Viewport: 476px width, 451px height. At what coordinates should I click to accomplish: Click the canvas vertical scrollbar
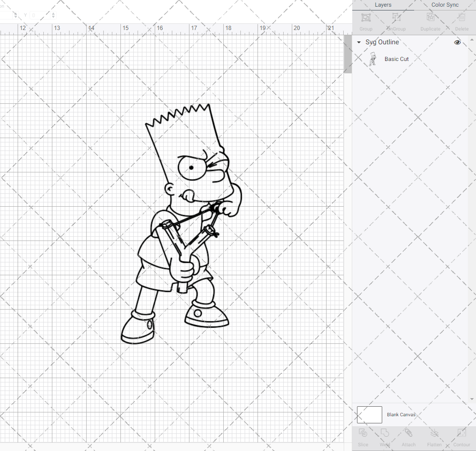pos(348,55)
